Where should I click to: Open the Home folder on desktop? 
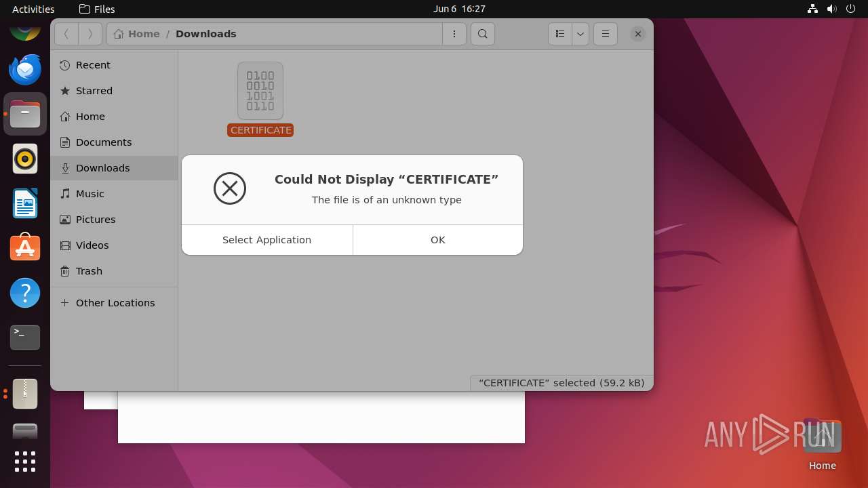point(822,445)
